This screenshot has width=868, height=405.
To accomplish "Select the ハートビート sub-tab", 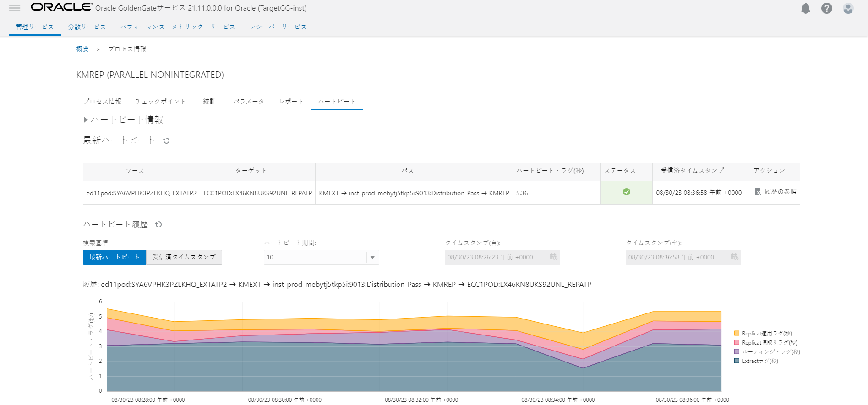I will pyautogui.click(x=337, y=102).
